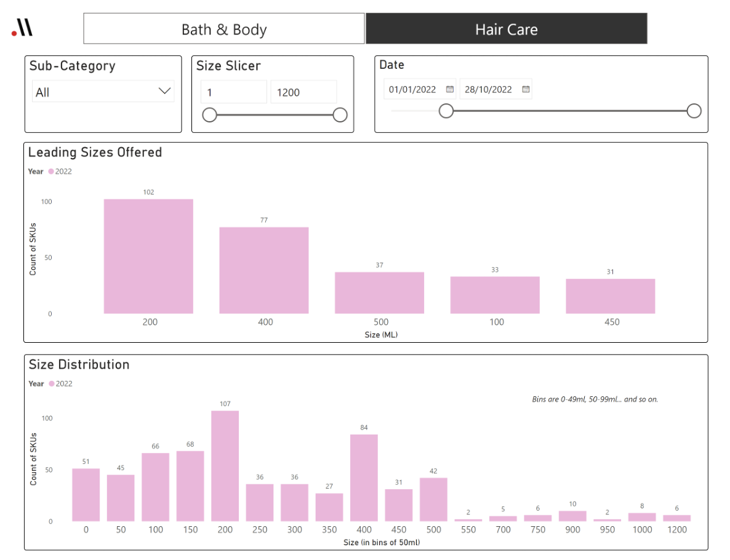The image size is (730, 560).
Task: Click the end date 28/10/2022 field
Action: click(x=488, y=89)
